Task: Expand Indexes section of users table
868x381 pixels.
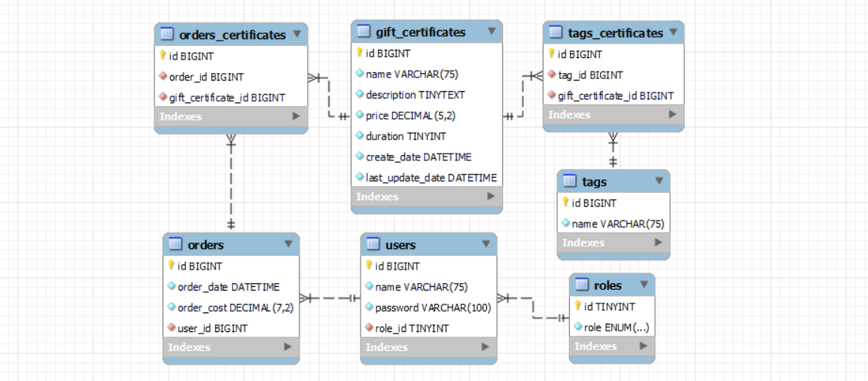Action: tap(486, 346)
